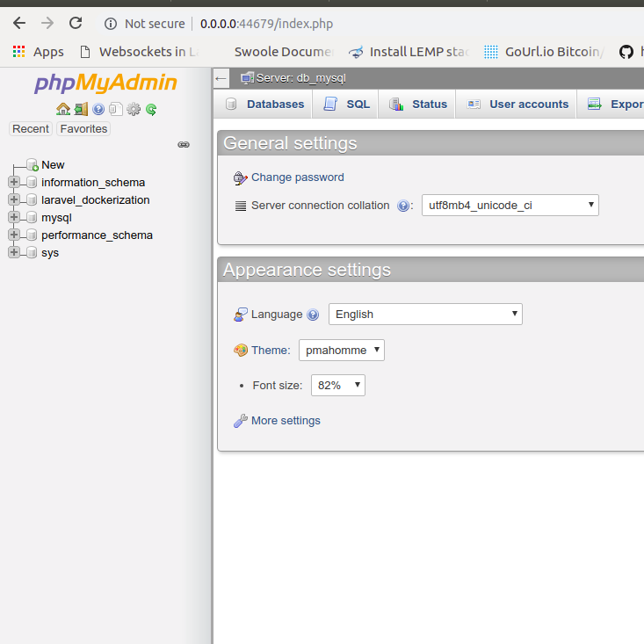Click Server: db_mysql breadcrumb link
Screen dimensions: 644x644
tap(301, 78)
